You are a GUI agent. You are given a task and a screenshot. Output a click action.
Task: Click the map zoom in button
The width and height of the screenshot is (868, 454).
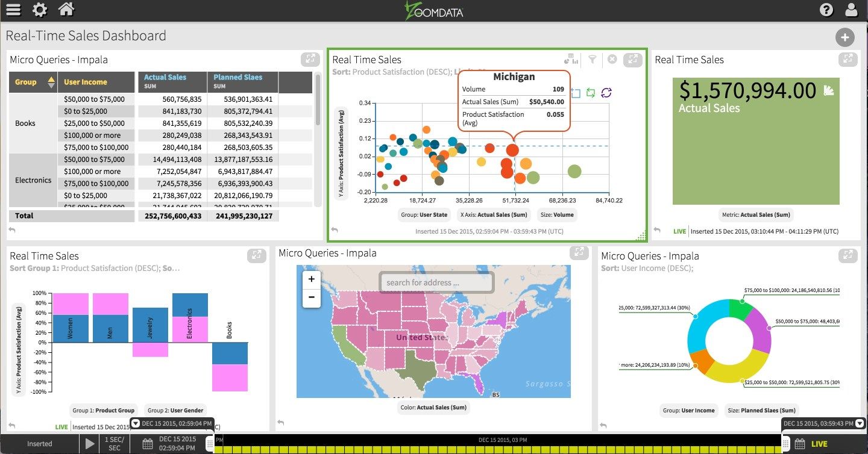click(311, 279)
